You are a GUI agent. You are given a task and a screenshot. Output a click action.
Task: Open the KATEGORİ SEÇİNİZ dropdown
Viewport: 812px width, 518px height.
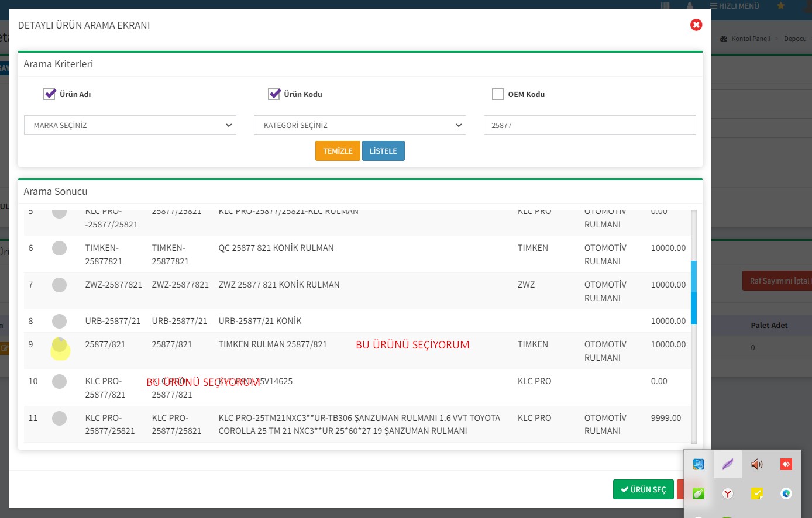(360, 125)
